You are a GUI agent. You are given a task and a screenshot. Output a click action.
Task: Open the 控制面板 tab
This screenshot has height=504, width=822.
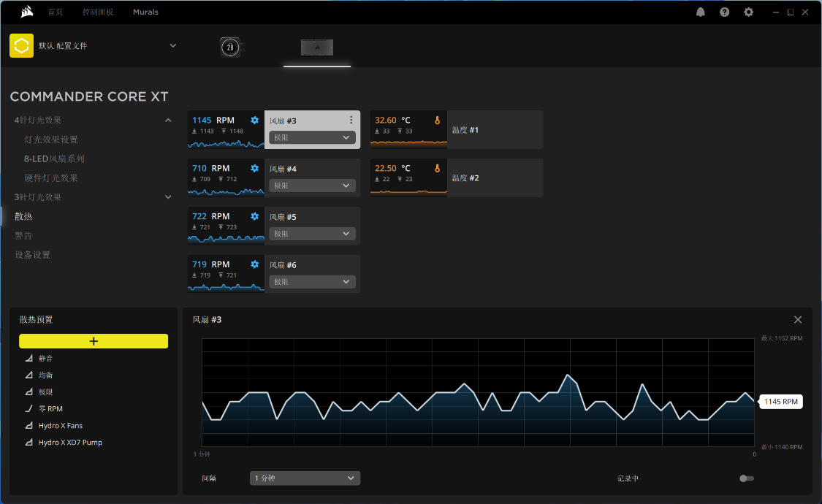point(97,12)
